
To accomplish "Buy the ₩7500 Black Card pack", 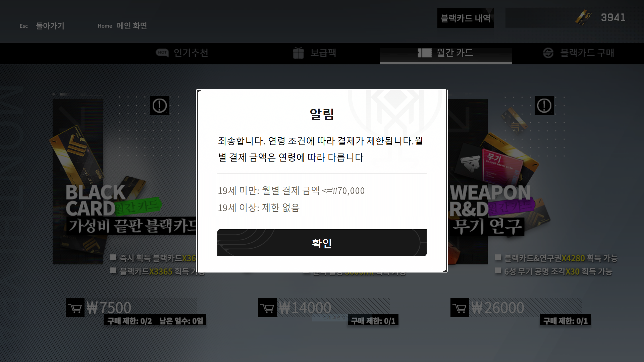I will (x=131, y=308).
